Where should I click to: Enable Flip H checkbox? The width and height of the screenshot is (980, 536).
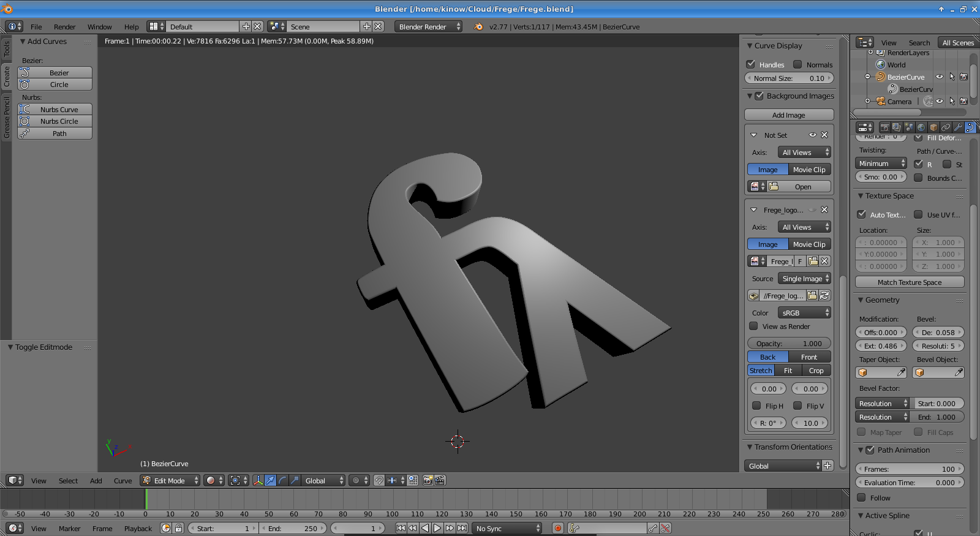pos(756,406)
